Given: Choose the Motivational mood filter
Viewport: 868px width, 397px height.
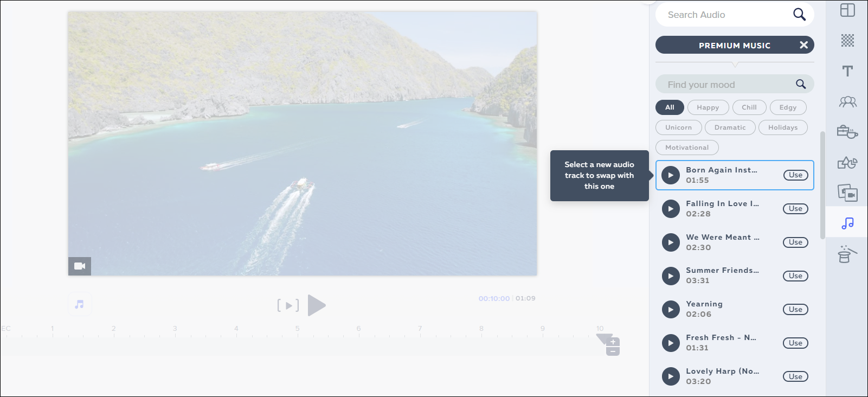Looking at the screenshot, I should [687, 148].
